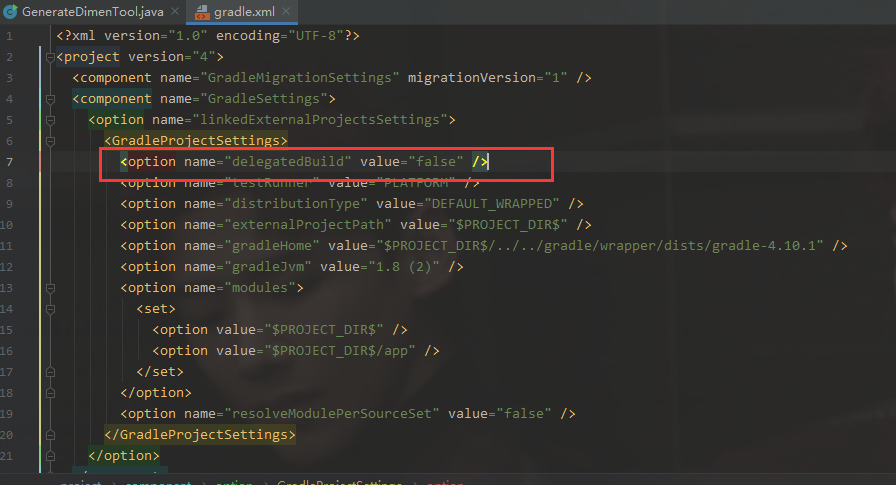Viewport: 896px width, 485px height.
Task: Click fold end marker on line 18 closing option
Action: [50, 393]
